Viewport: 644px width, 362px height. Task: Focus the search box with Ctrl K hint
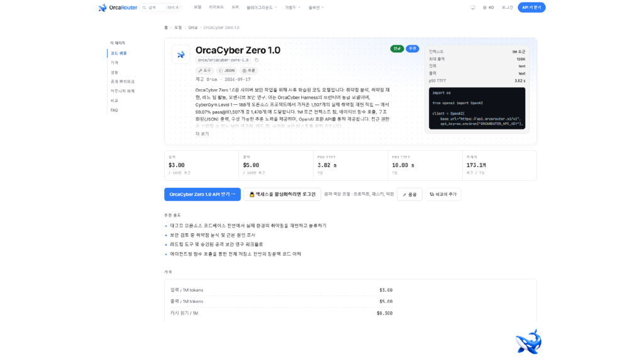click(x=160, y=8)
